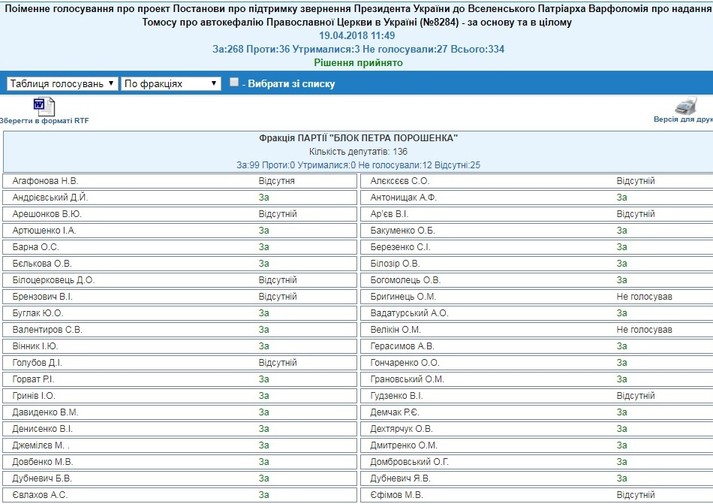Click deputy name Алєксєєв С.О.
This screenshot has width=713, height=504.
click(399, 181)
